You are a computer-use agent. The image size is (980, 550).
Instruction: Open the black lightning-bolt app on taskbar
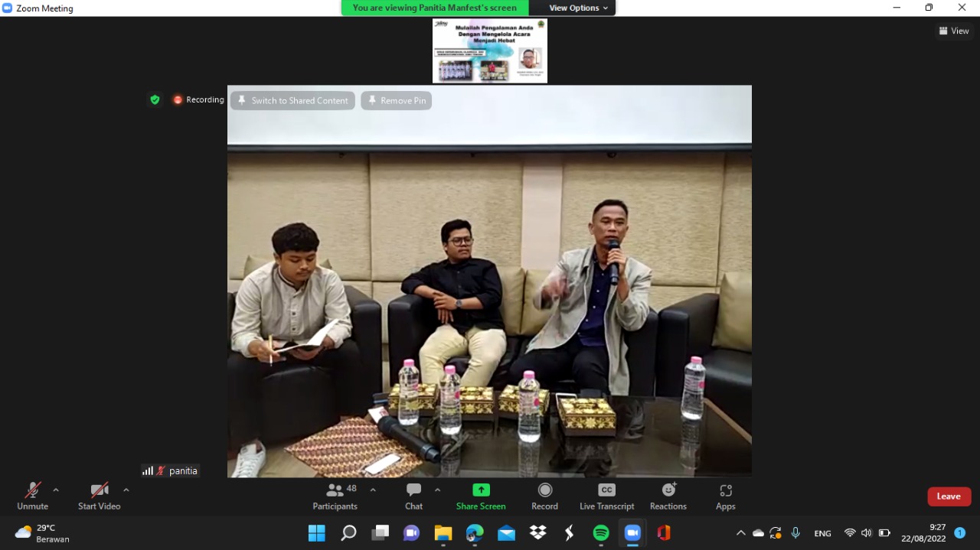point(569,532)
